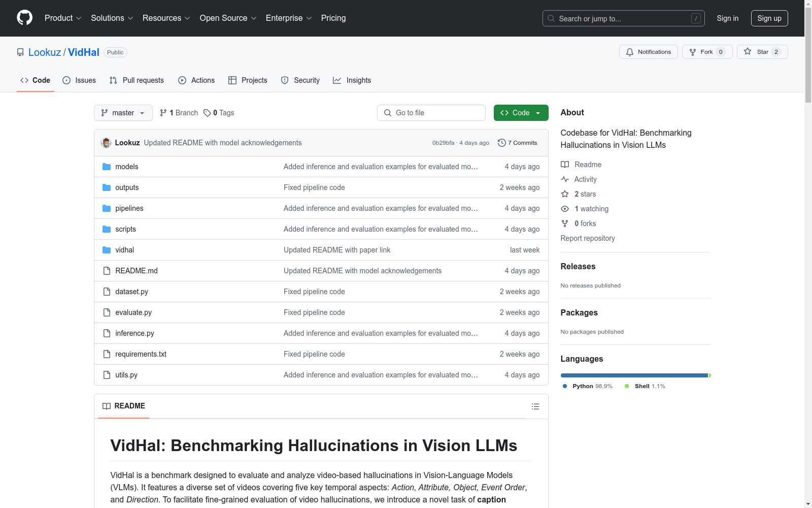This screenshot has width=812, height=508.
Task: Open the models folder
Action: pos(127,167)
